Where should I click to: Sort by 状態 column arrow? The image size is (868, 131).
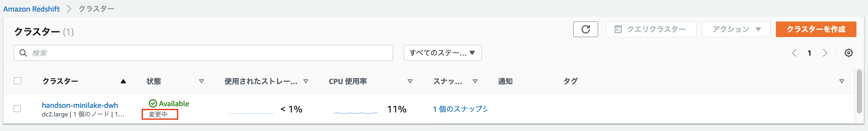[202, 81]
